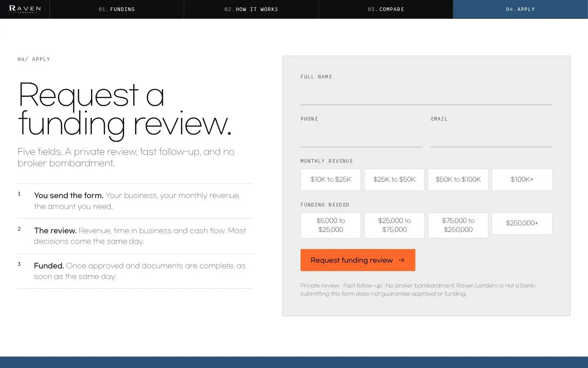Open the 01. Funding nav tab
Image resolution: width=588 pixels, height=368 pixels.
117,9
